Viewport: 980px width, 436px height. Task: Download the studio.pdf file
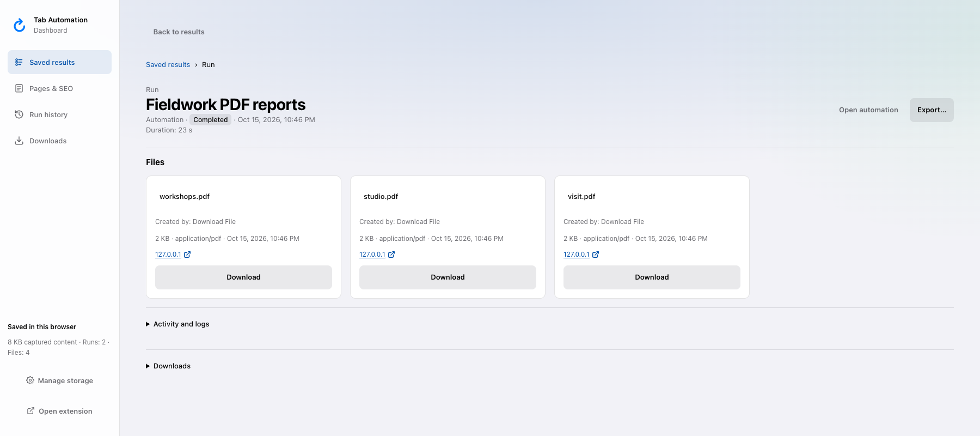pos(448,277)
